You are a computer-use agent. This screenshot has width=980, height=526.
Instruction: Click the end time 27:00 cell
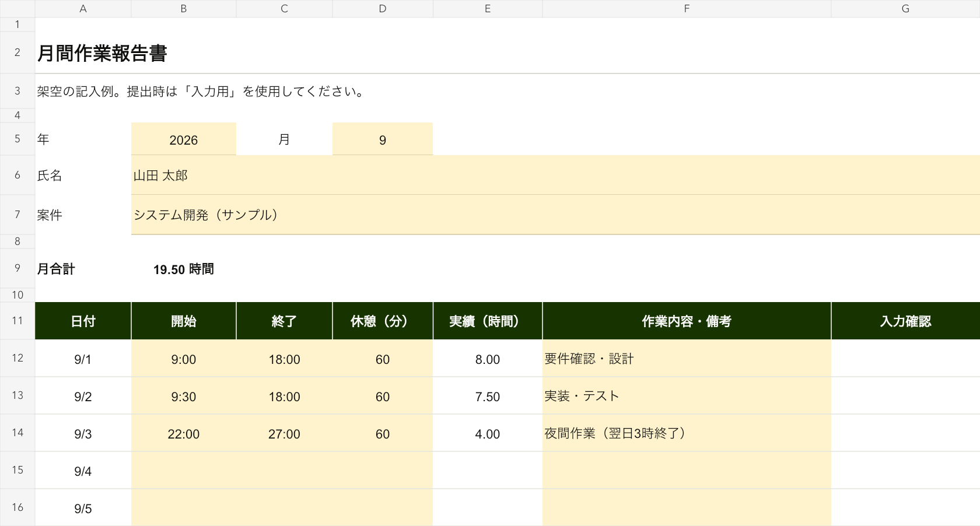tap(284, 433)
